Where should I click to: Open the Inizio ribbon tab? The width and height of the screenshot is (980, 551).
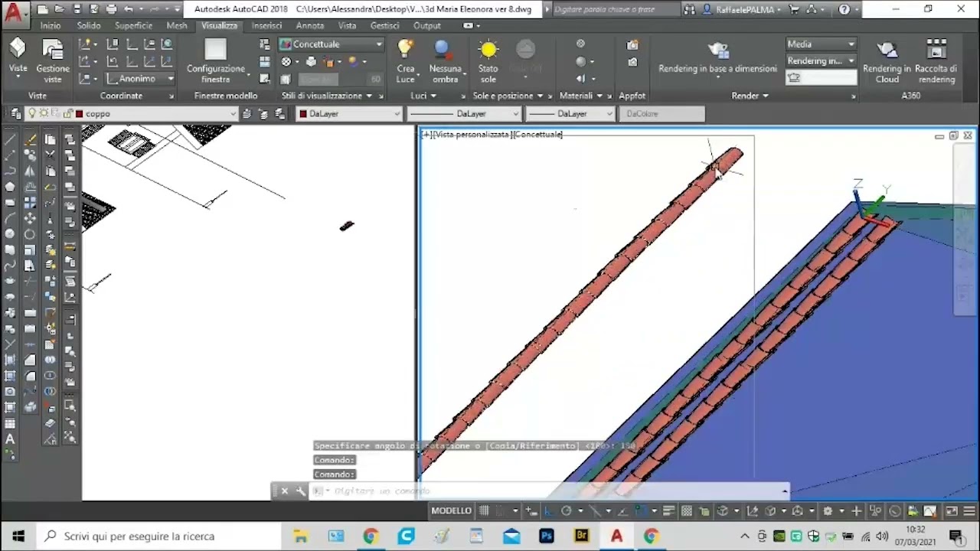coord(51,25)
